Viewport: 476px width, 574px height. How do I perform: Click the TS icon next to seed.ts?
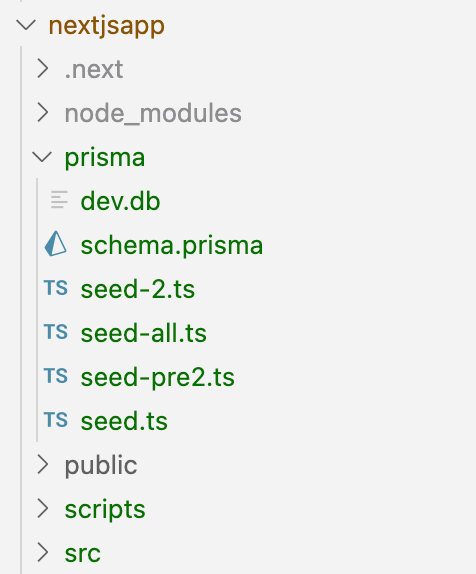pos(56,420)
